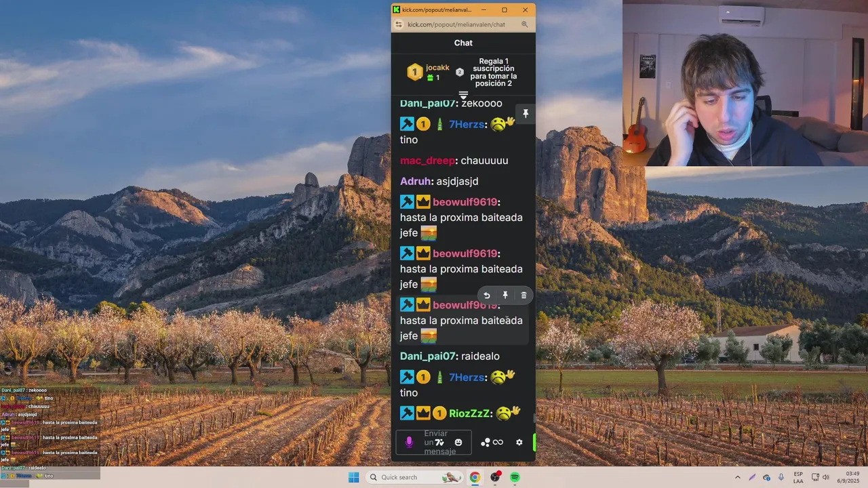Open Dani_pai07's profile from 'zekoooo' message

tap(428, 104)
